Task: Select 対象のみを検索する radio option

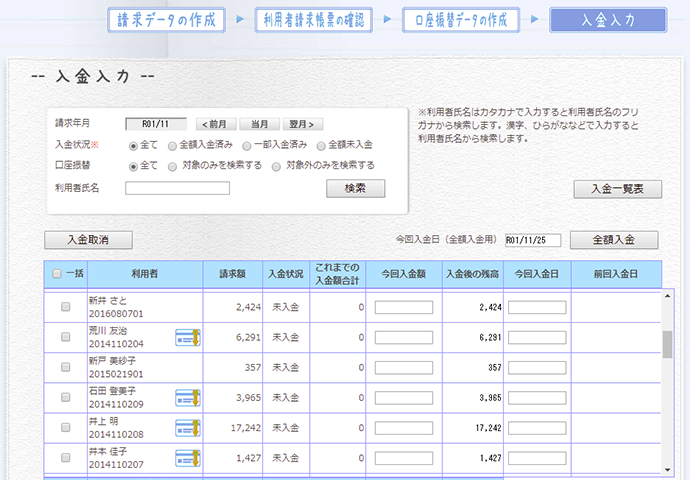Action: click(x=173, y=165)
